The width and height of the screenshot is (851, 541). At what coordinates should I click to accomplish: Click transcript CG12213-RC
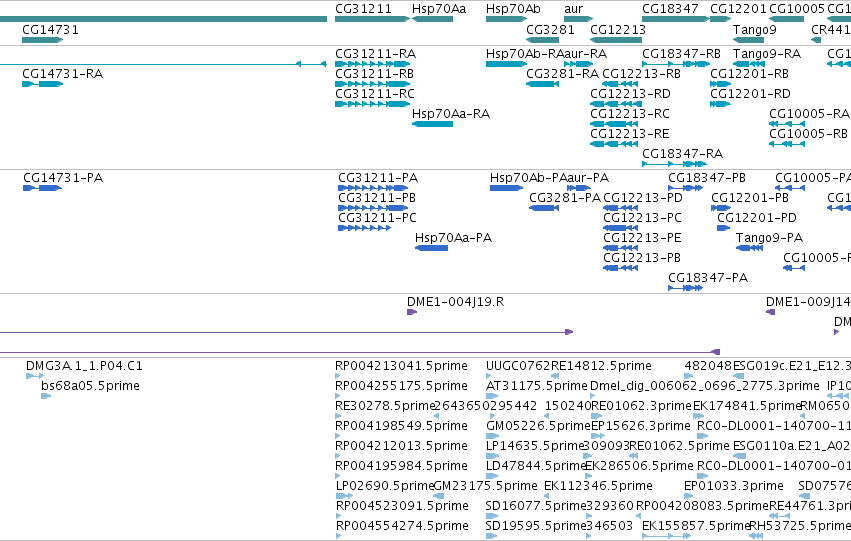(614, 124)
